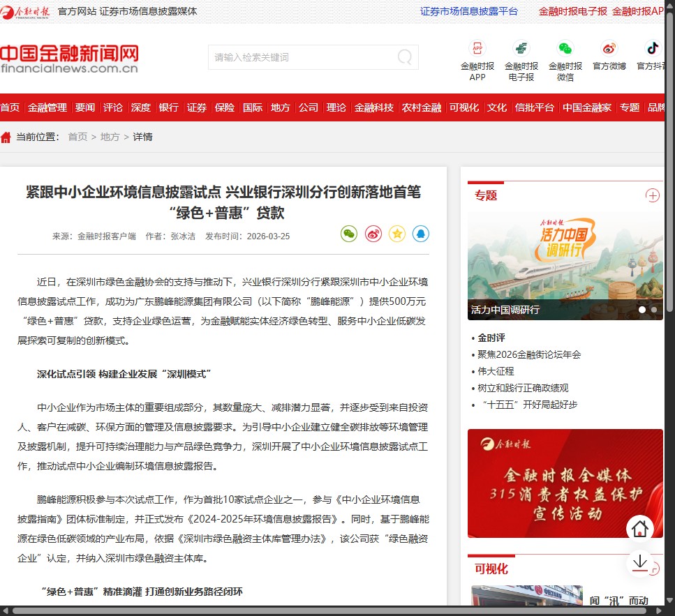Expand 专题 section with plus icon
675x616 pixels.
(x=653, y=196)
